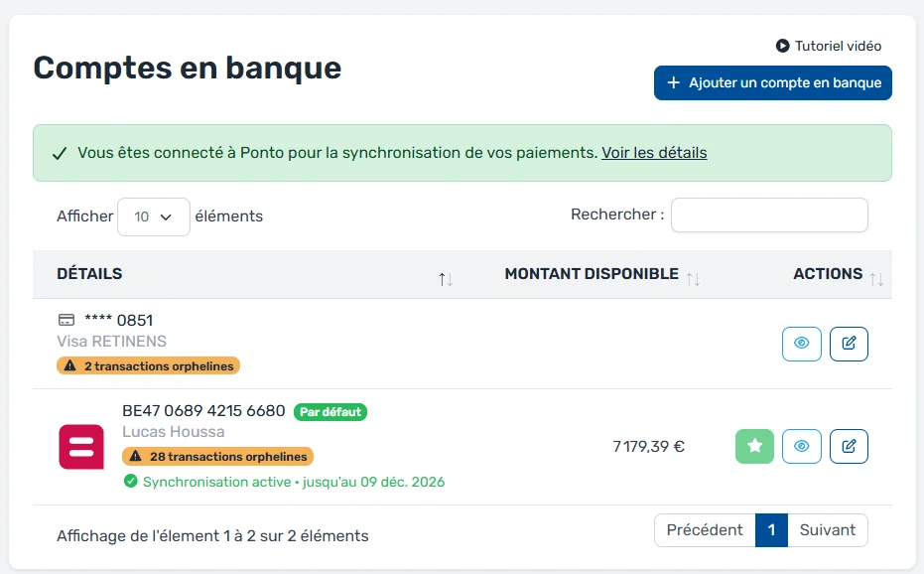The width and height of the screenshot is (924, 574).
Task: Click the Visa RETINENS label
Action: coord(112,341)
